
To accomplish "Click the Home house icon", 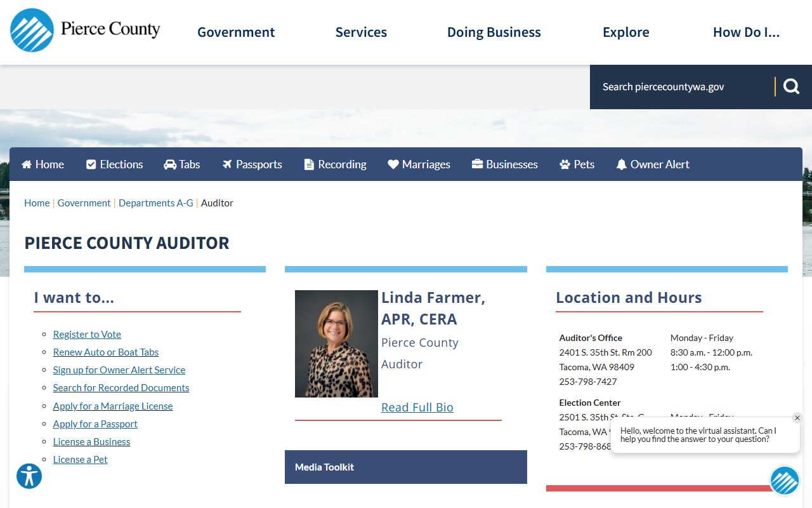I will (27, 164).
